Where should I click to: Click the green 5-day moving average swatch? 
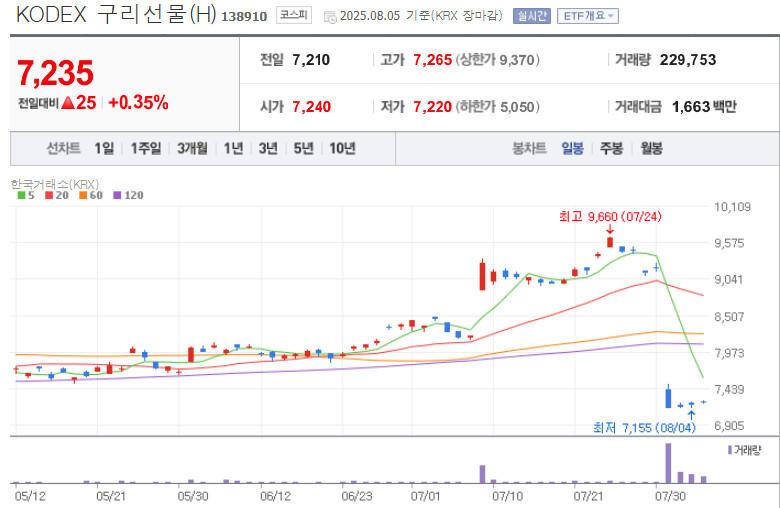click(x=21, y=196)
